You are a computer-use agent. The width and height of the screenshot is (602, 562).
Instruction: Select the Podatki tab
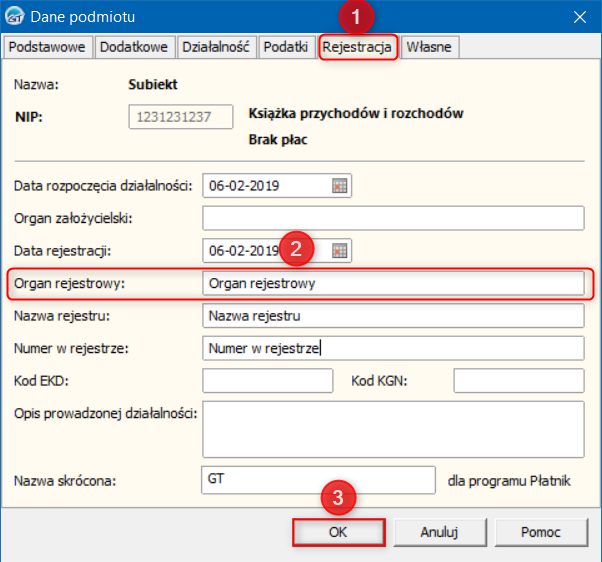coord(286,47)
